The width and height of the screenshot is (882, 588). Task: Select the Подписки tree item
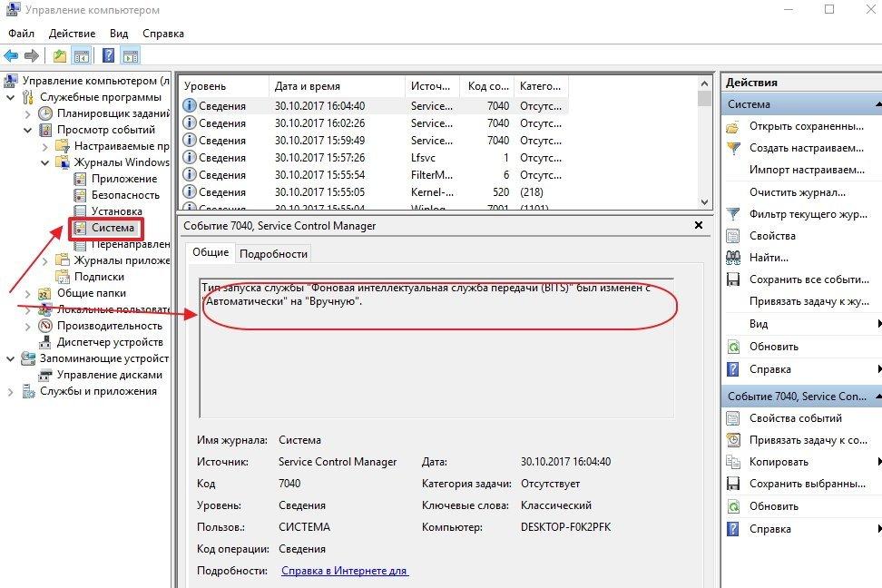(x=99, y=277)
